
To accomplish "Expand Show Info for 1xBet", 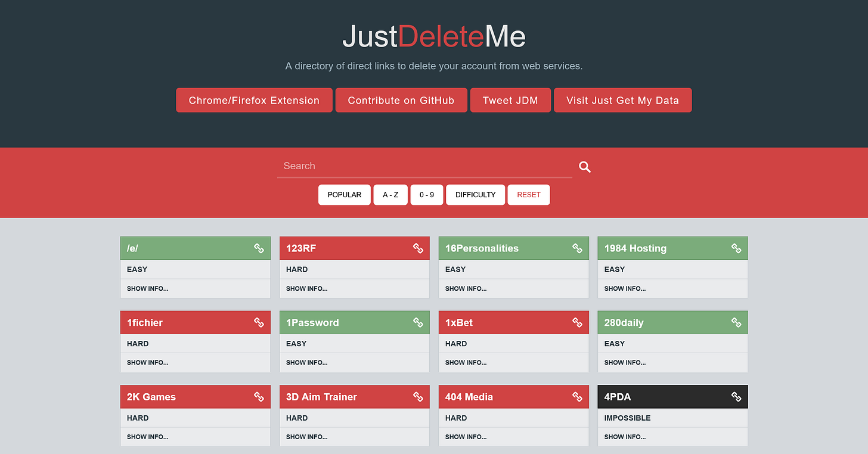I will (x=466, y=362).
